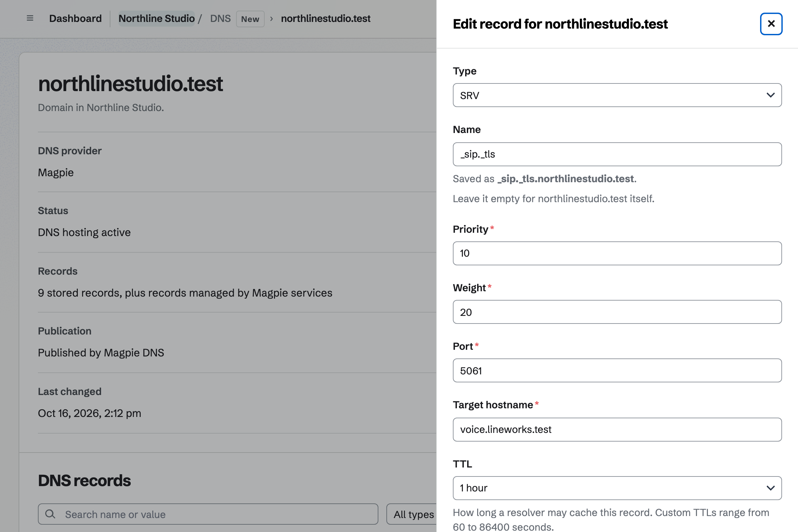Click the Priority field with value 10
798x532 pixels.
click(617, 253)
